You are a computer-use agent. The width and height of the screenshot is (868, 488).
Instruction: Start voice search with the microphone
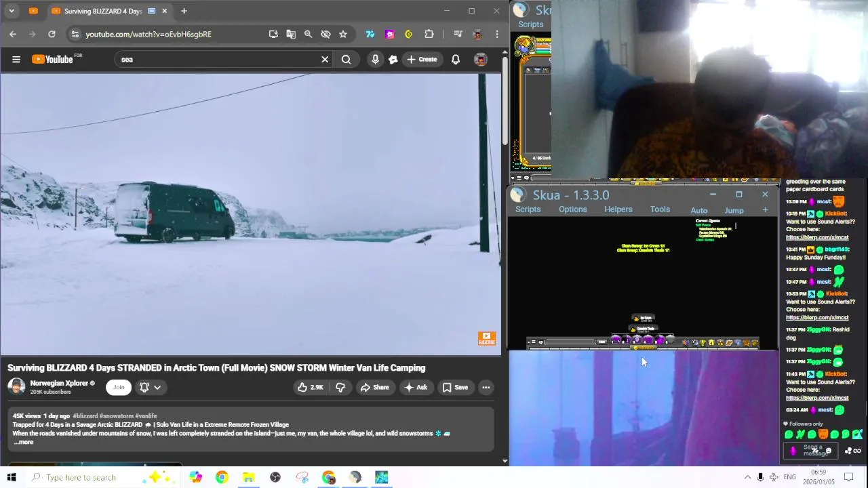pyautogui.click(x=375, y=60)
